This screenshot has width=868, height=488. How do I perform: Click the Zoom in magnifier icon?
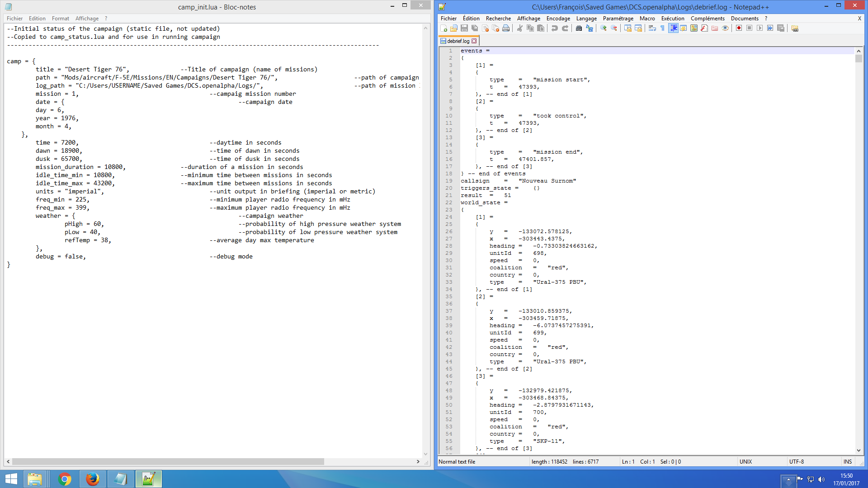click(x=603, y=28)
